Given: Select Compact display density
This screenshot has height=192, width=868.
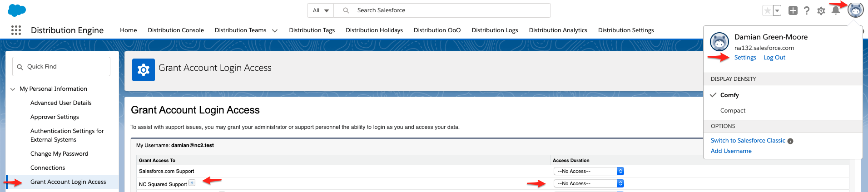Looking at the screenshot, I should [733, 111].
